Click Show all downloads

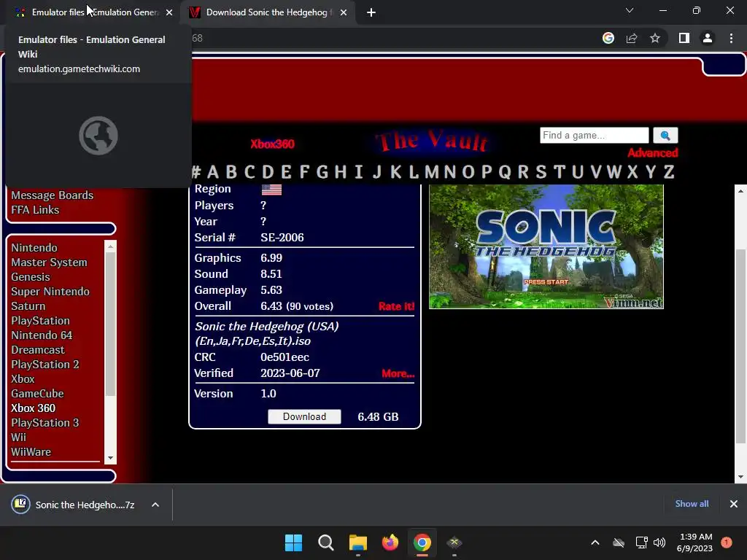tap(692, 504)
